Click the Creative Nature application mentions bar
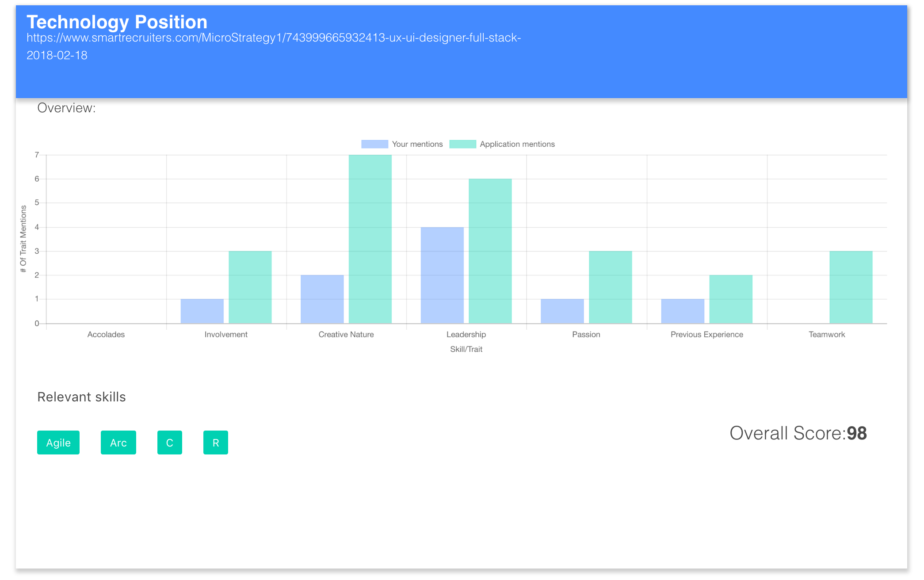 370,239
